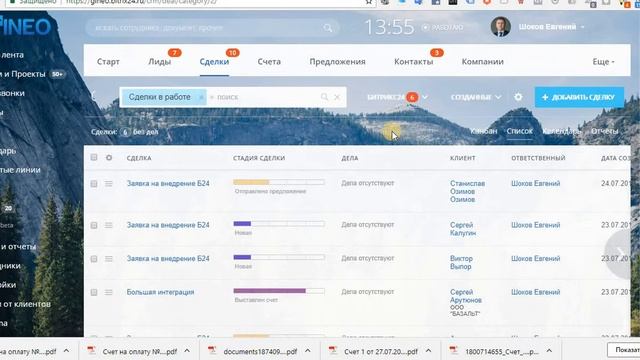Open 'и отчеты' item in left sidebar

pos(18,247)
